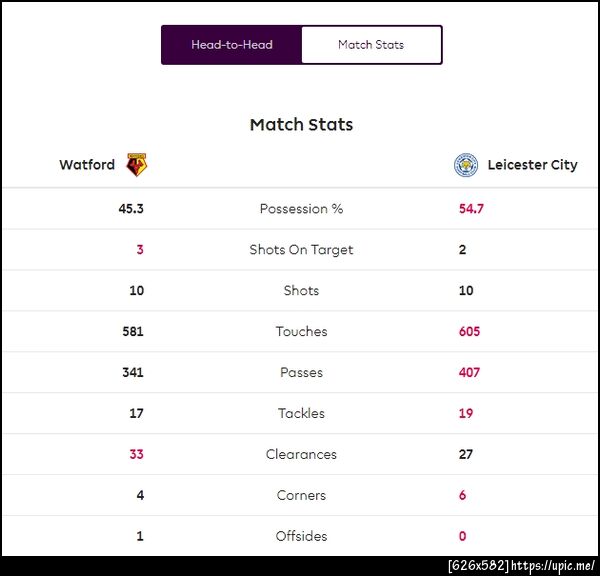The width and height of the screenshot is (600, 576).
Task: Click the Shots On Target row label
Action: [301, 250]
